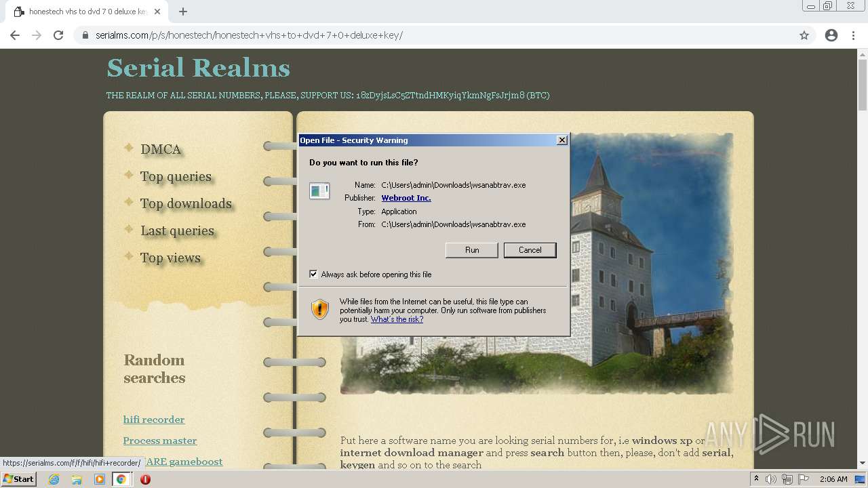Switch to Chrome in the taskbar
The image size is (868, 488).
click(x=121, y=479)
